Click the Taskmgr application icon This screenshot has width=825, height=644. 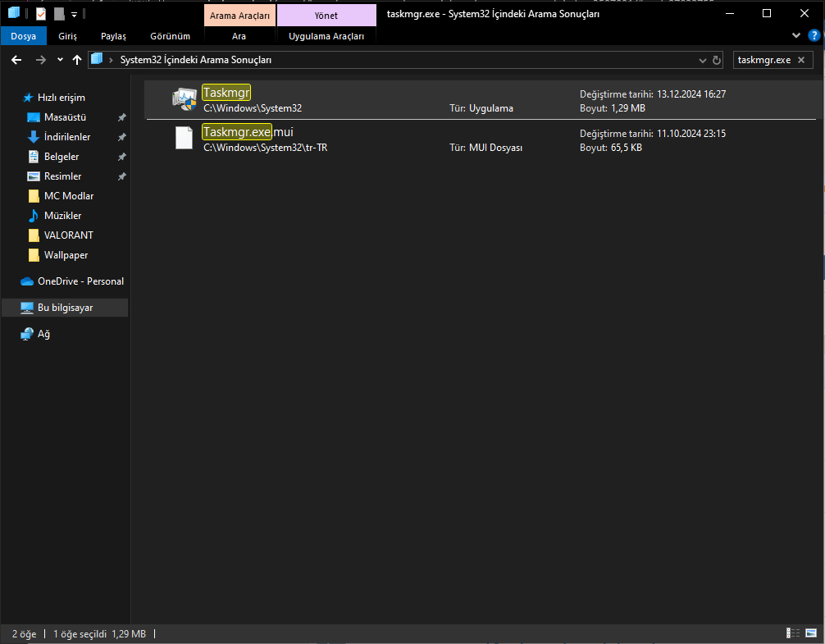point(185,99)
